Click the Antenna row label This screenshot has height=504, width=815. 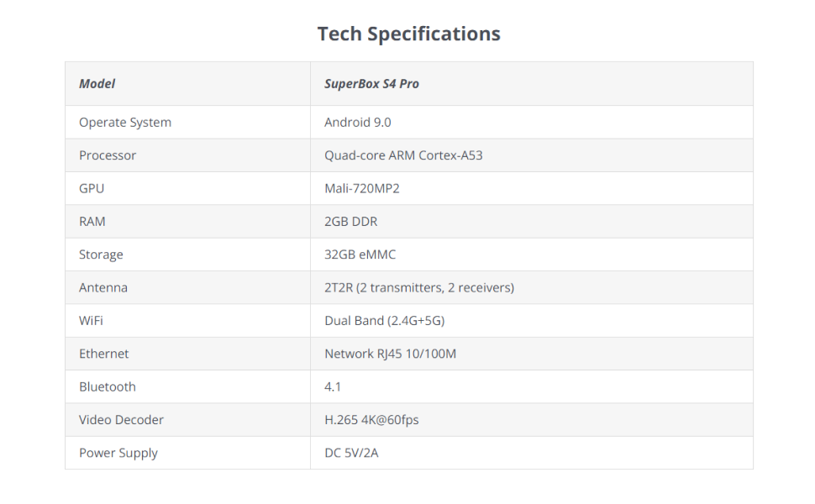pos(103,287)
